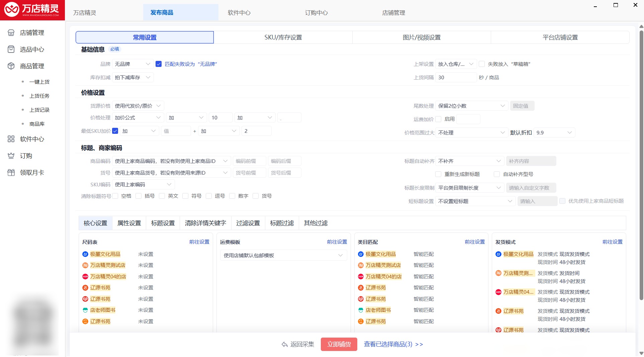This screenshot has width=644, height=357.
Task: Toggle 匹配失败设为无品牌 checkbox
Action: click(159, 64)
